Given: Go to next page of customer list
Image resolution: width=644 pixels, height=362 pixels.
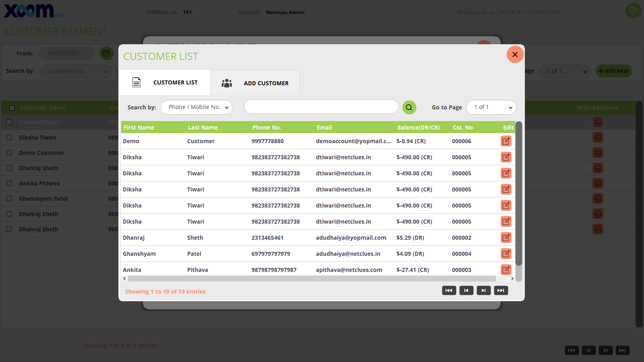Looking at the screenshot, I should 483,290.
